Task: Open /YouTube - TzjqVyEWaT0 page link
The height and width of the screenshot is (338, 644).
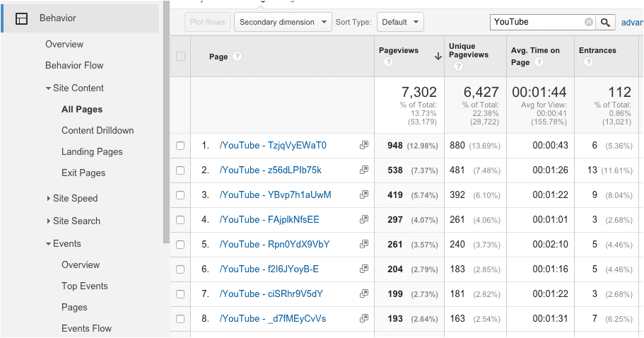Action: pos(273,146)
